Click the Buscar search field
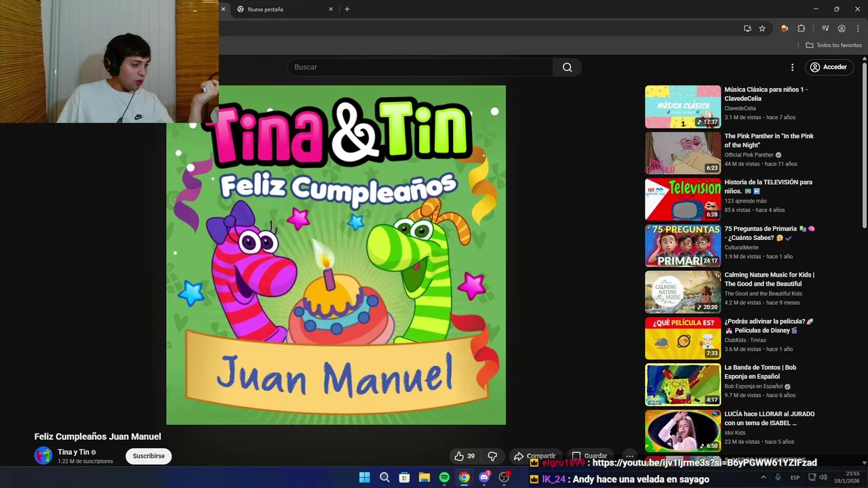868x488 pixels. click(x=420, y=67)
